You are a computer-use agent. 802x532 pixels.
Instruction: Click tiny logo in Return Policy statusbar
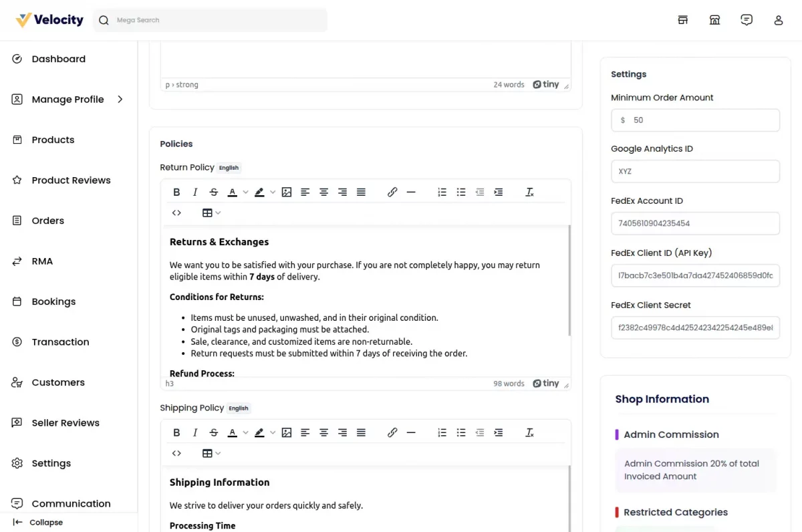(x=546, y=384)
